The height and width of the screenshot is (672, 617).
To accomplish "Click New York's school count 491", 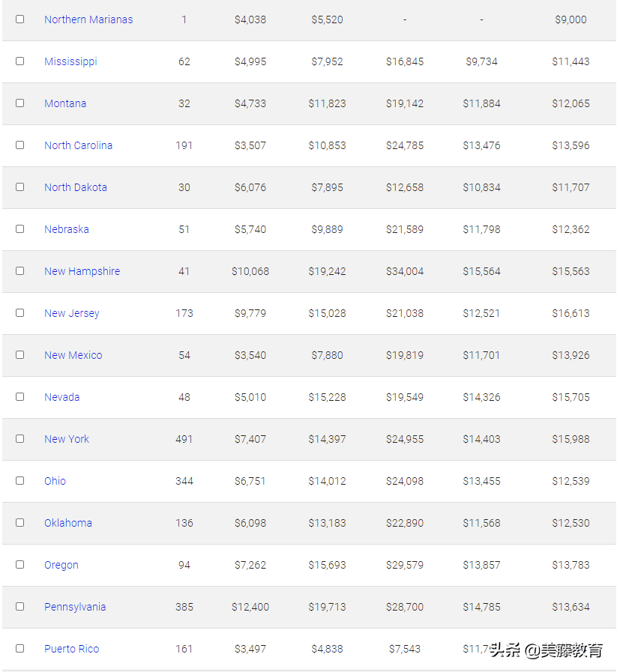I will pyautogui.click(x=184, y=439).
